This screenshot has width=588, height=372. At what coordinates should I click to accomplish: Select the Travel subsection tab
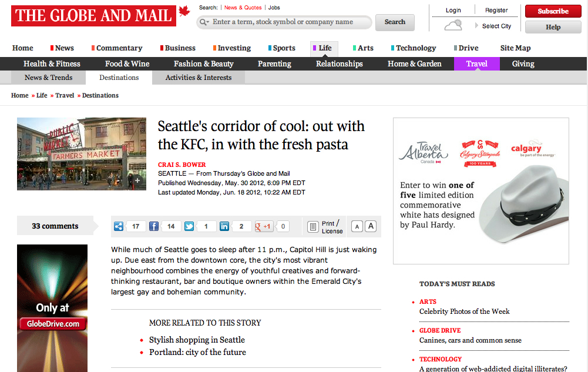click(x=477, y=63)
